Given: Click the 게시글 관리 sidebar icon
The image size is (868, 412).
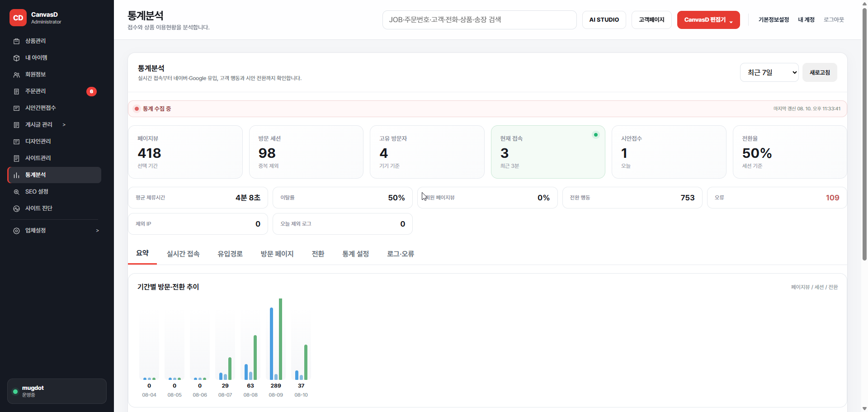Looking at the screenshot, I should [16, 125].
